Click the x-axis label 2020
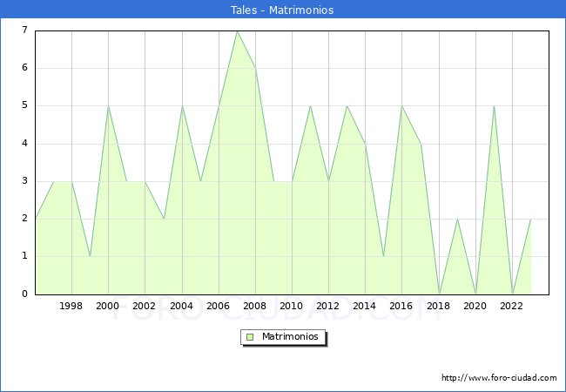 pos(475,306)
